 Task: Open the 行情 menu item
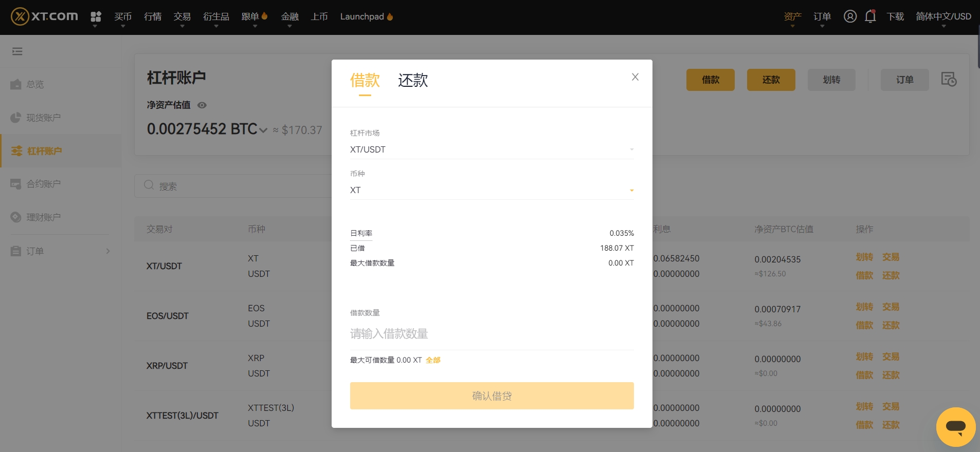pyautogui.click(x=153, y=16)
